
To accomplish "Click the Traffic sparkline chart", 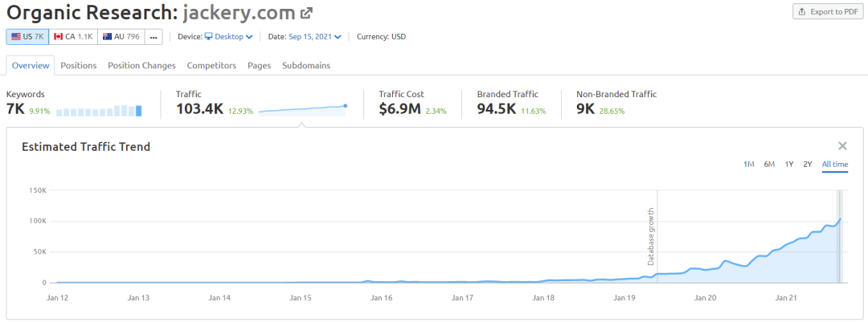I will pos(302,109).
